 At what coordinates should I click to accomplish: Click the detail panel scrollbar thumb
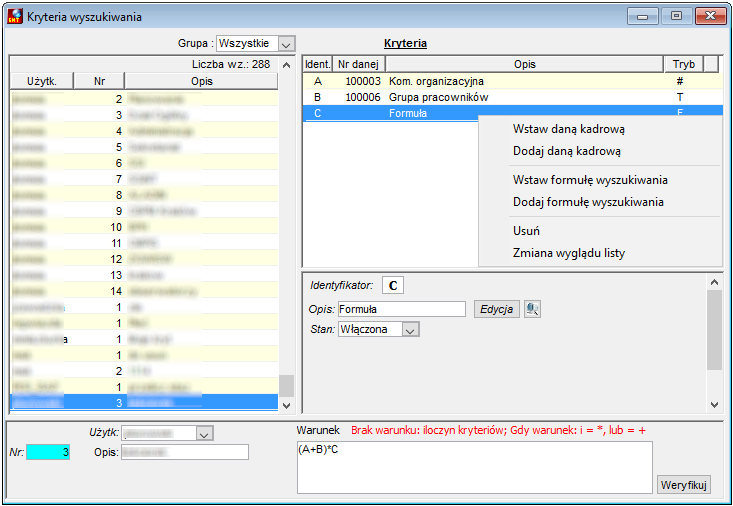pos(714,330)
